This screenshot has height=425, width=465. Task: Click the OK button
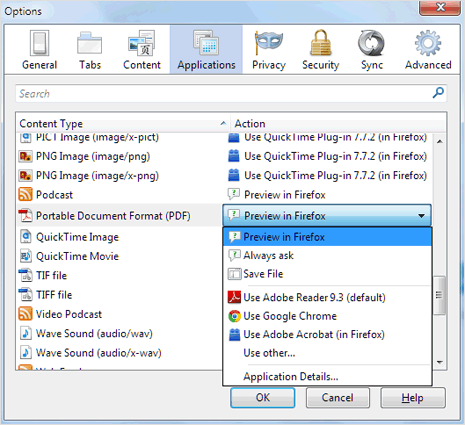(263, 397)
